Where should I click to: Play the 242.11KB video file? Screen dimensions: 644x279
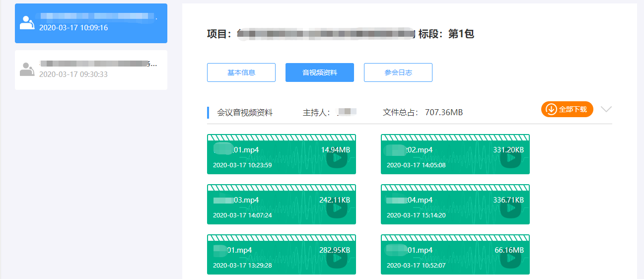point(337,209)
